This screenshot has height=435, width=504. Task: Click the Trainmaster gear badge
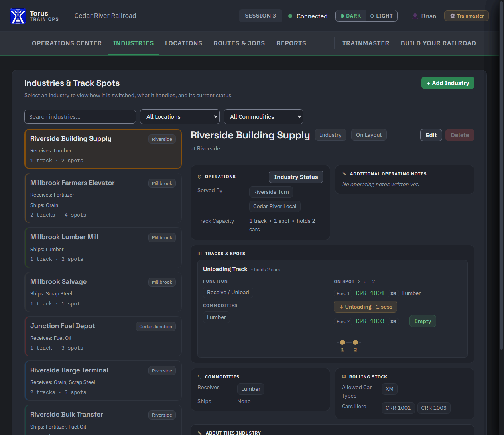coord(467,16)
